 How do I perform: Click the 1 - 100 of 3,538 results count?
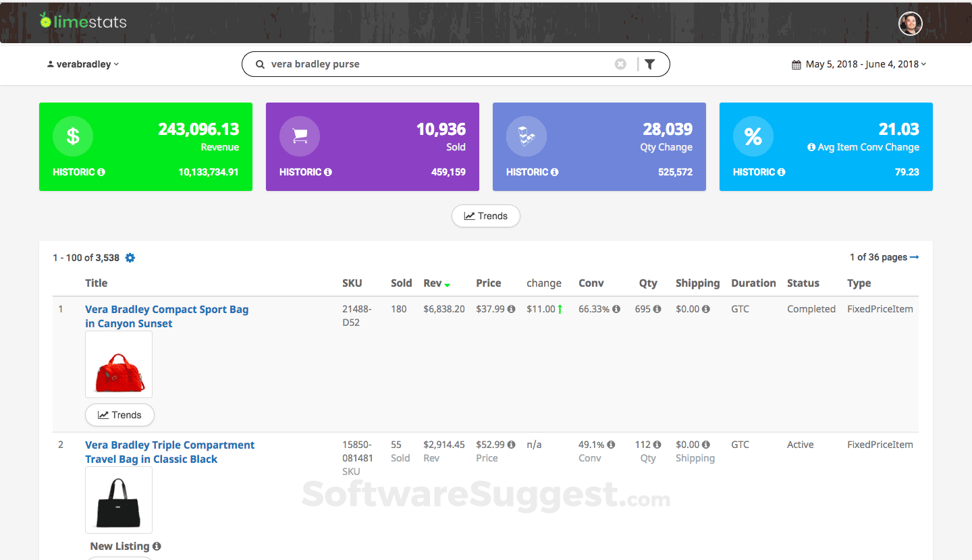pos(86,258)
